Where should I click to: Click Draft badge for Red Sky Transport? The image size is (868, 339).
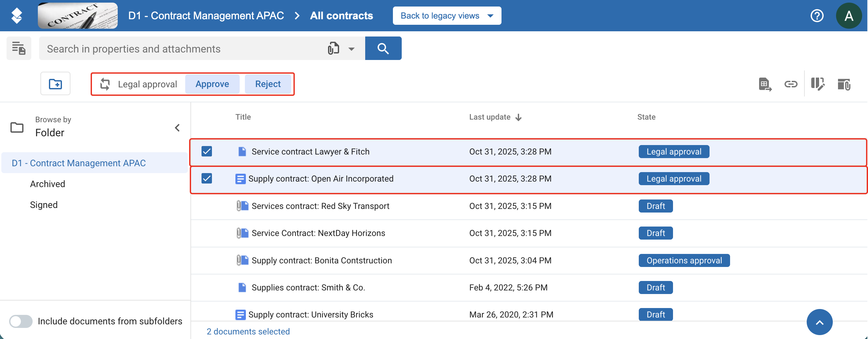[655, 206]
